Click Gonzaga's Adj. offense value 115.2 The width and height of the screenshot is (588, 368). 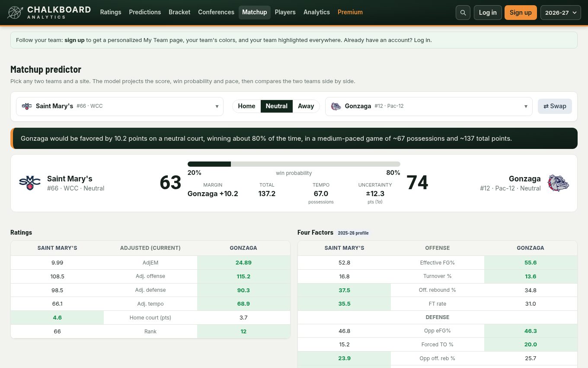[243, 276]
